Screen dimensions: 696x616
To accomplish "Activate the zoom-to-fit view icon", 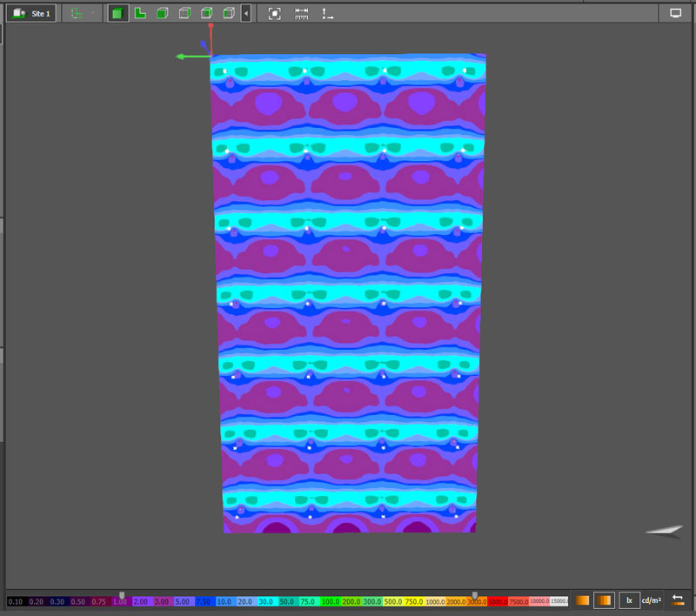I will coord(274,13).
